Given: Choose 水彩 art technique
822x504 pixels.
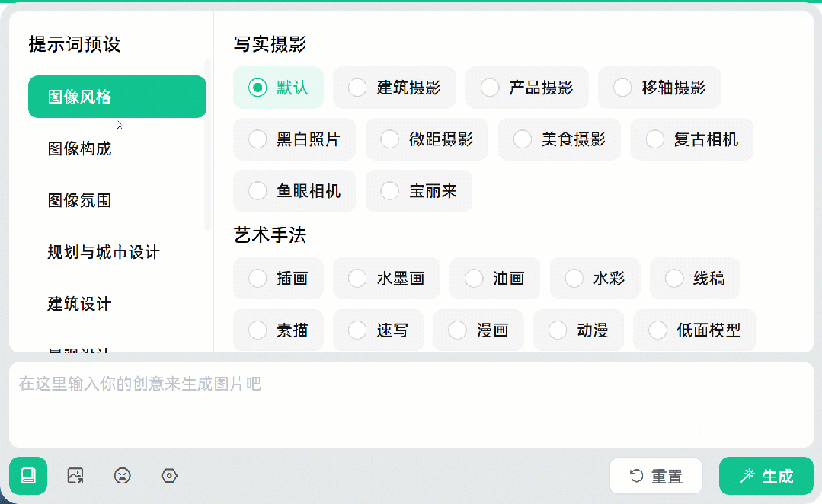Looking at the screenshot, I should click(595, 278).
